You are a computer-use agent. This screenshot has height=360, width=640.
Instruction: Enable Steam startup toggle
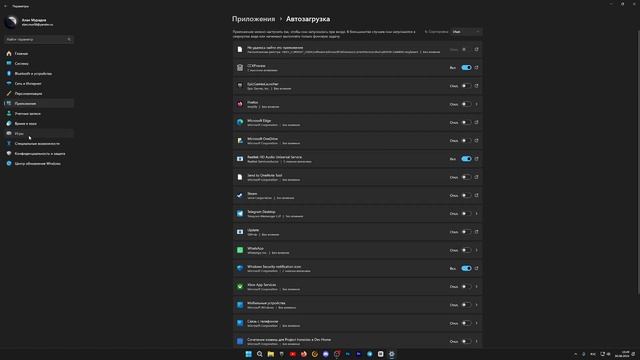[467, 195]
